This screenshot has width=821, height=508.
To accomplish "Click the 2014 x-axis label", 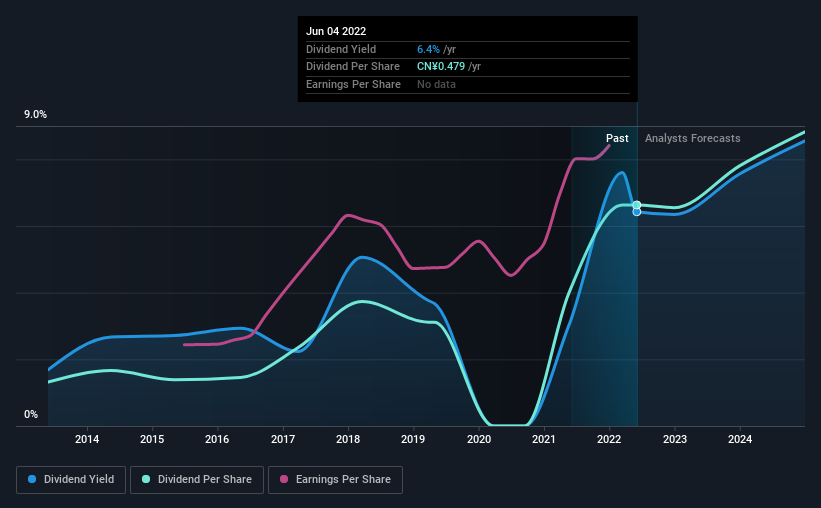I will (87, 439).
